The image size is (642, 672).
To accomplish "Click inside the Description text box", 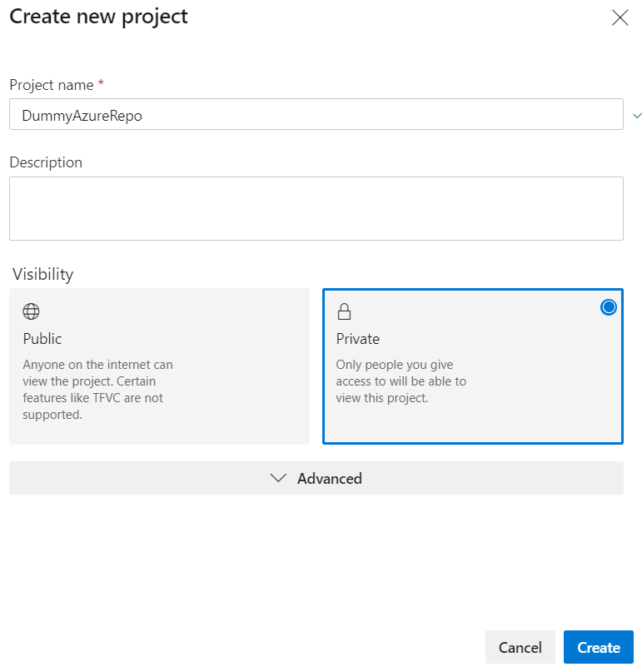I will click(x=316, y=208).
